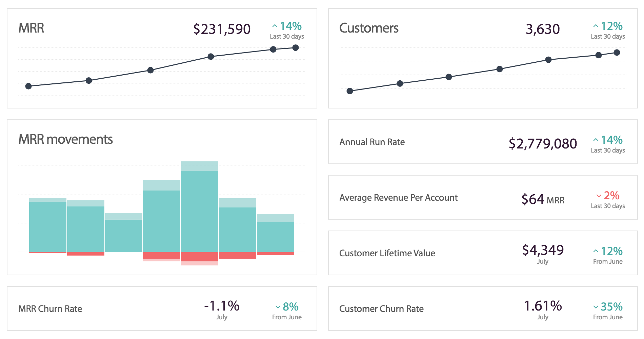
Task: Click the up arrow beside Customers 12%
Action: point(596,26)
